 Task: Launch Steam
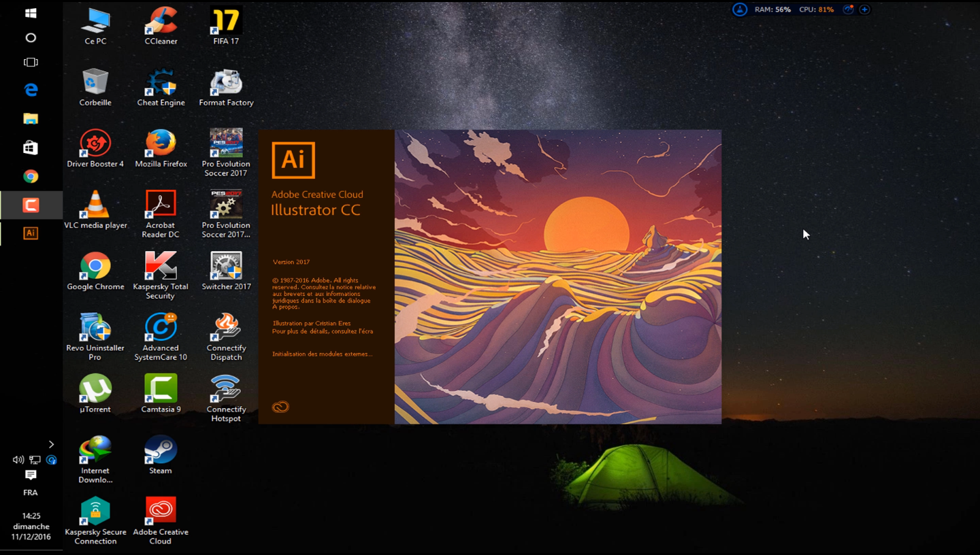point(161,449)
